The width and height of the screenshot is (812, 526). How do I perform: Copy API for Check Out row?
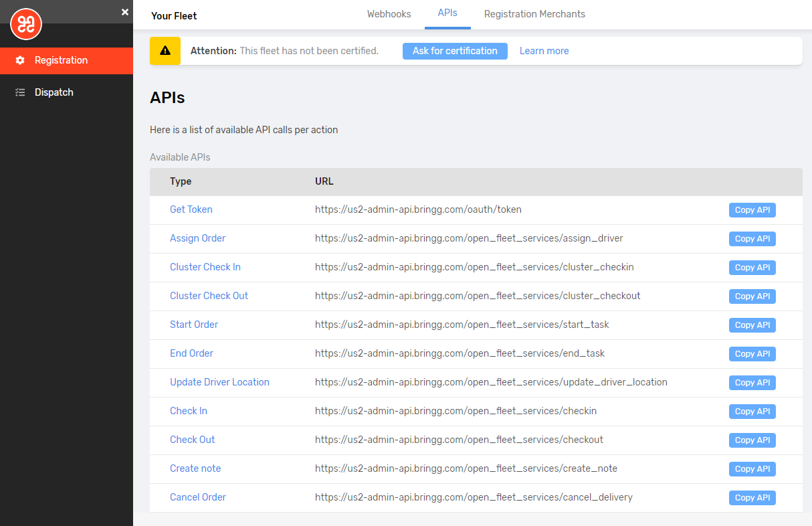[752, 440]
